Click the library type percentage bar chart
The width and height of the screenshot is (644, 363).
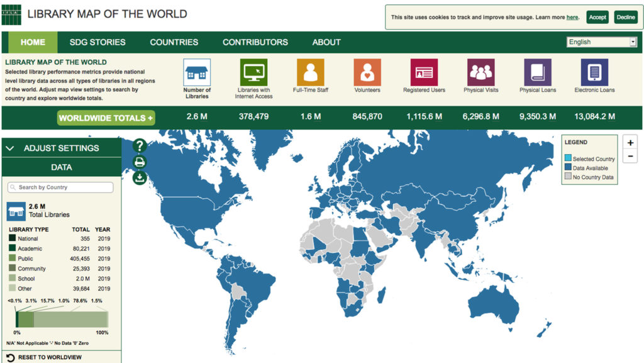(x=62, y=319)
